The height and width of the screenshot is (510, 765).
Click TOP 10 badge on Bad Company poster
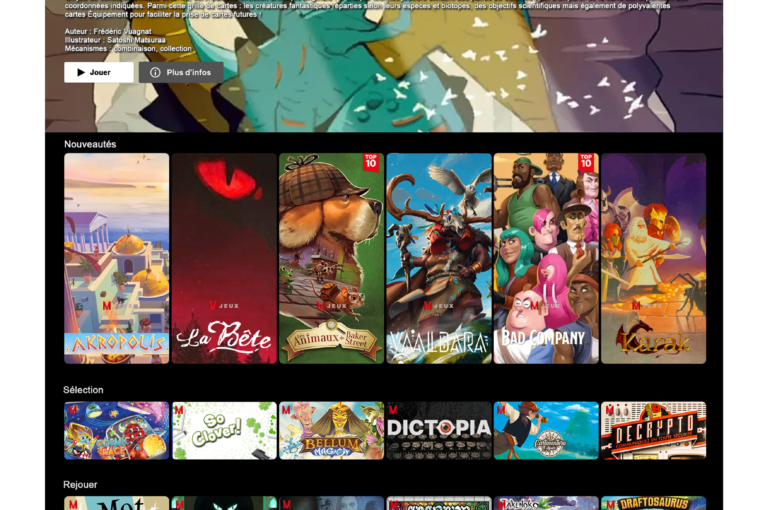pos(587,162)
